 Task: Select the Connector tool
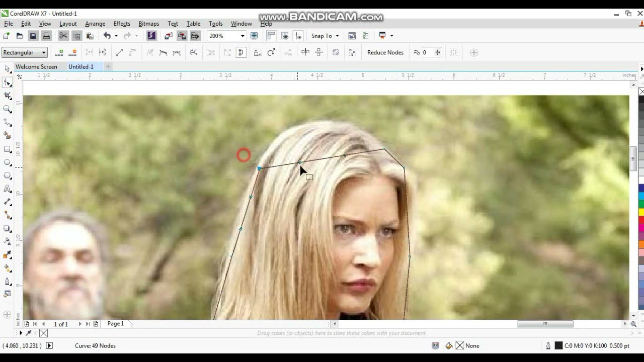coord(7,215)
